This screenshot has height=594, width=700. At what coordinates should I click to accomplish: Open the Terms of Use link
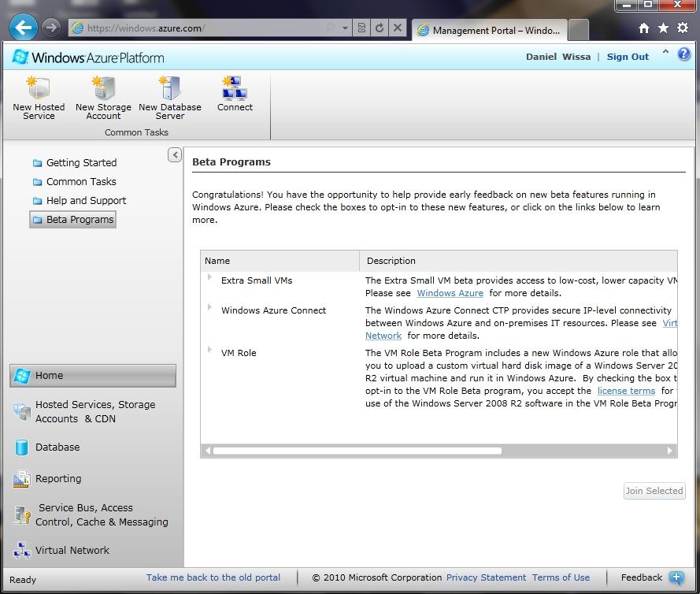[561, 577]
